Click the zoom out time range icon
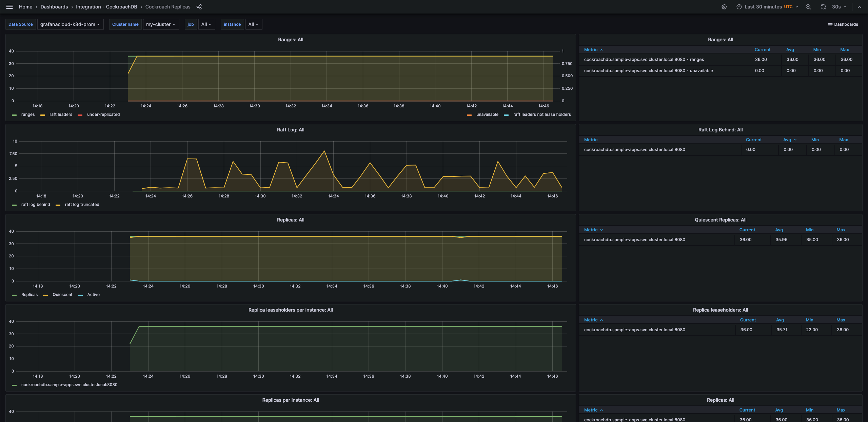Image resolution: width=868 pixels, height=422 pixels. click(808, 7)
